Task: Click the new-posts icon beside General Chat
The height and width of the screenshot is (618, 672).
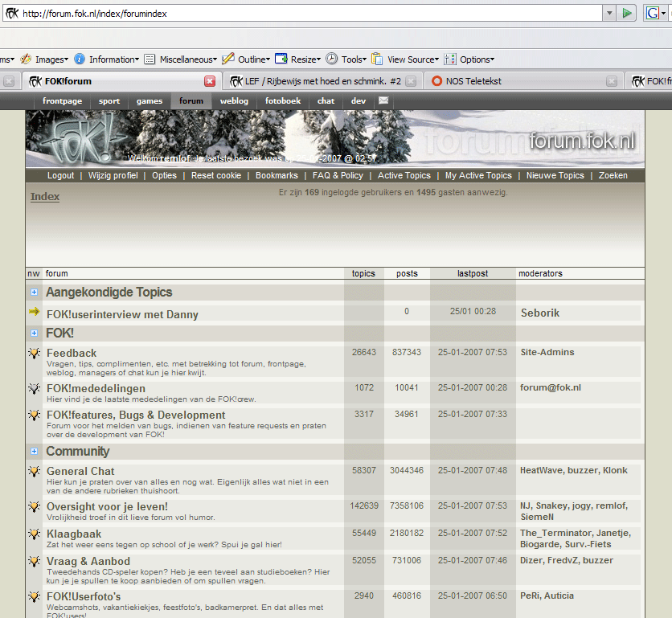Action: tap(35, 472)
